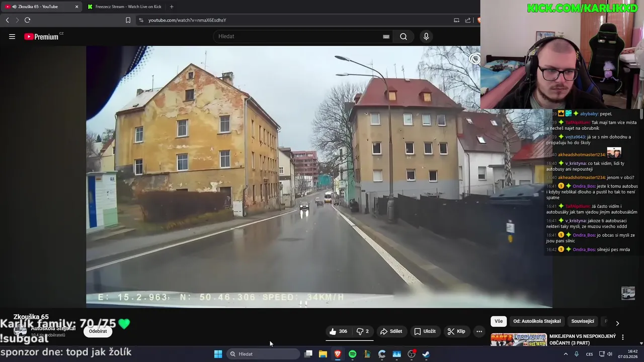Close the Zkouška 65 YouTube tab
This screenshot has height=362, width=644.
(x=76, y=7)
